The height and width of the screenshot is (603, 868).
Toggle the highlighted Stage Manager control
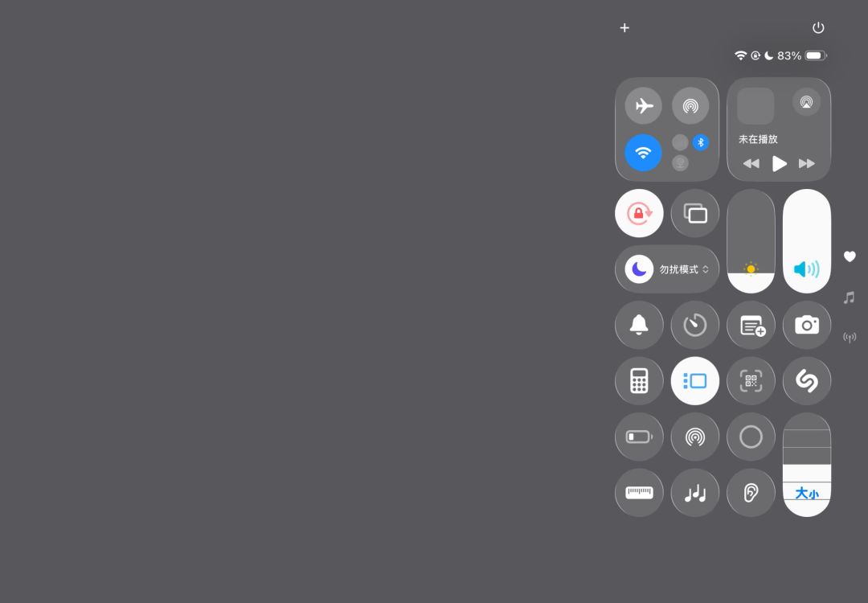[694, 381]
